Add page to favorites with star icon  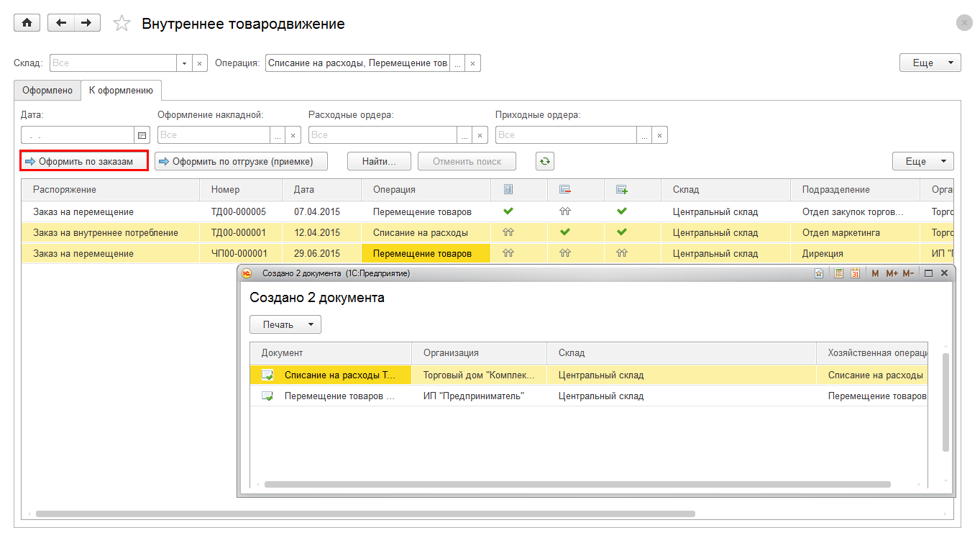pyautogui.click(x=122, y=24)
